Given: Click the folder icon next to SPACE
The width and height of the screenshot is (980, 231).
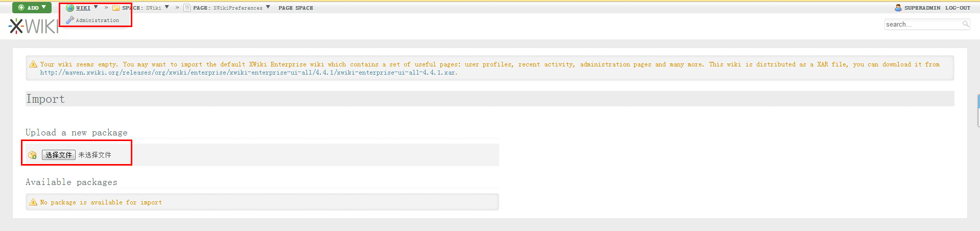Looking at the screenshot, I should pyautogui.click(x=116, y=8).
